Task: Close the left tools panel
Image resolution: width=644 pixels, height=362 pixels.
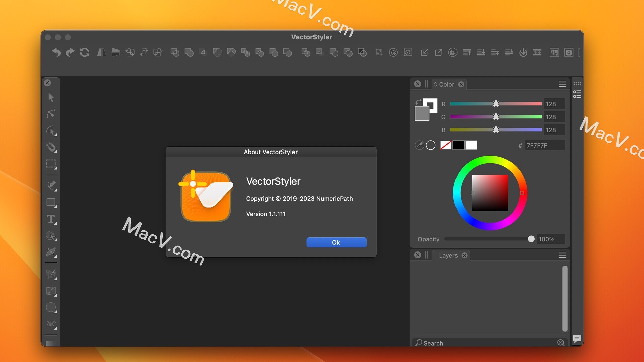Action: point(47,83)
